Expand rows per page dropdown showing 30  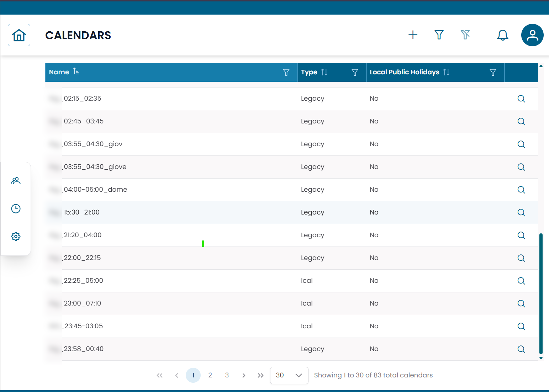pos(289,375)
